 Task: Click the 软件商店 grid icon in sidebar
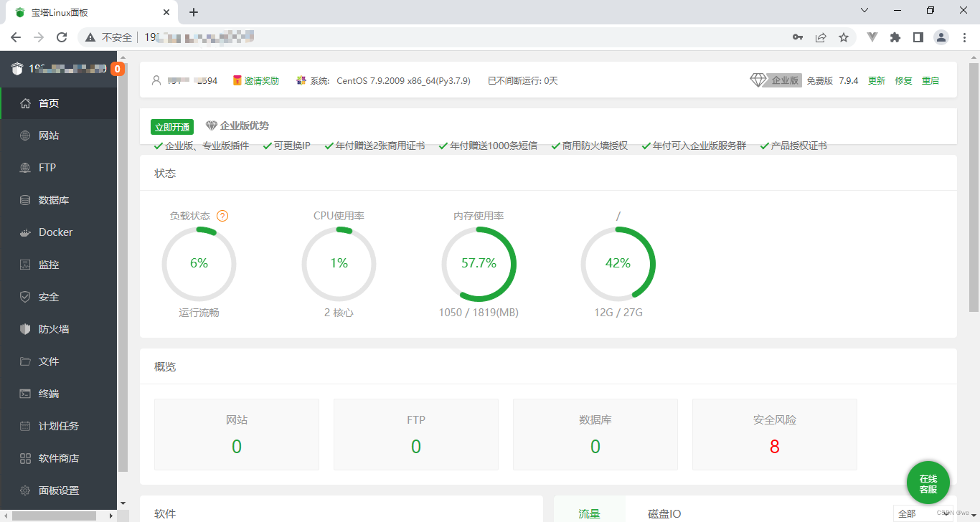tap(25, 458)
